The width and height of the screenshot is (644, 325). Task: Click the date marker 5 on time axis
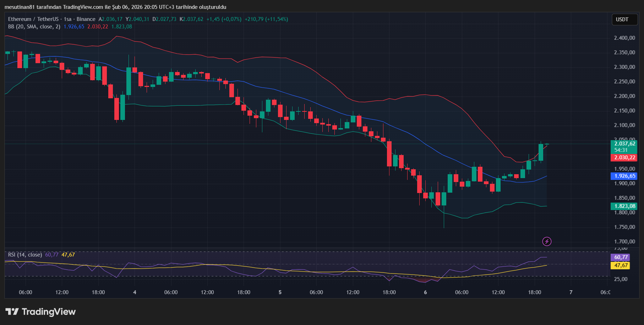click(x=280, y=292)
